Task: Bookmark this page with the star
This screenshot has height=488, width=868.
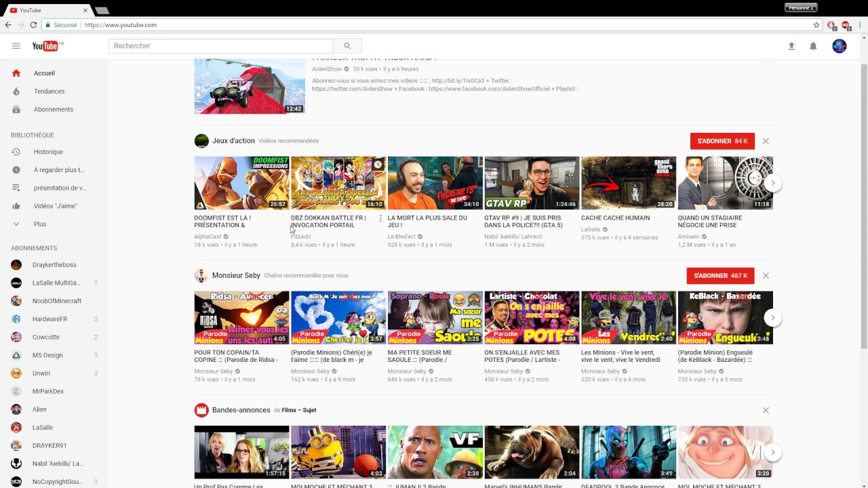Action: pyautogui.click(x=816, y=25)
